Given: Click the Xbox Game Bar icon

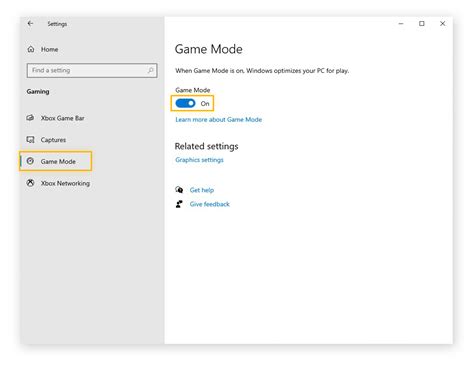Looking at the screenshot, I should pyautogui.click(x=30, y=118).
